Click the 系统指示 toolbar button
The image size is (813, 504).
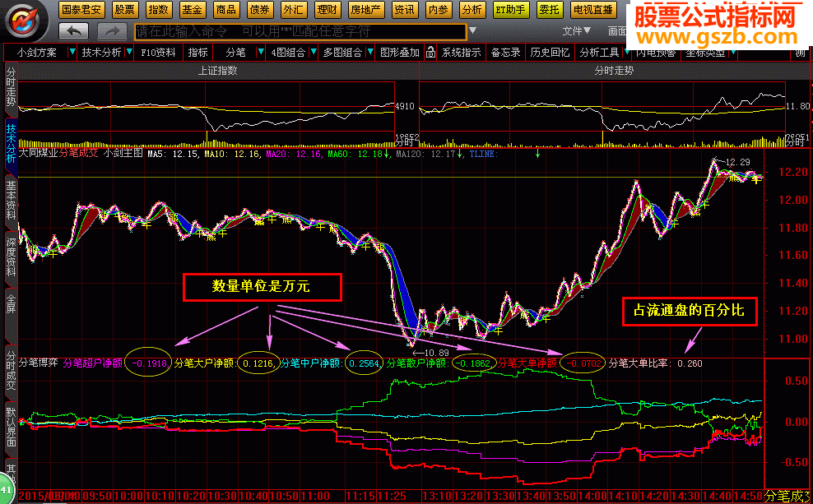462,53
